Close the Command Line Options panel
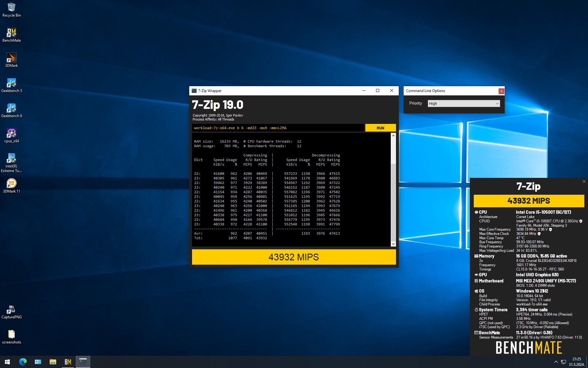Image resolution: width=588 pixels, height=368 pixels. click(x=501, y=91)
